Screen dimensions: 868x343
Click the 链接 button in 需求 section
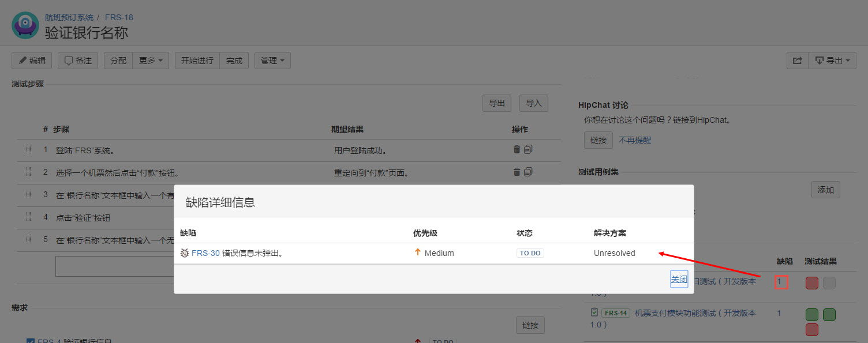pyautogui.click(x=530, y=325)
